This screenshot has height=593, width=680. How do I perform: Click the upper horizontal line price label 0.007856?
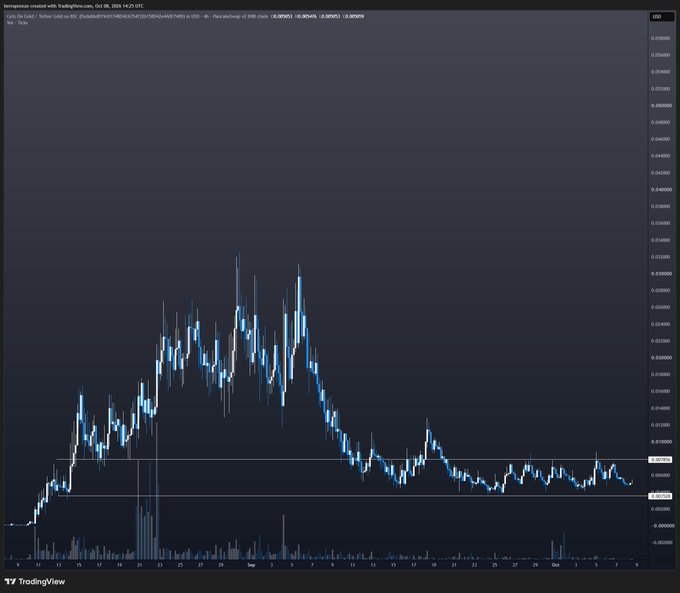coord(661,459)
